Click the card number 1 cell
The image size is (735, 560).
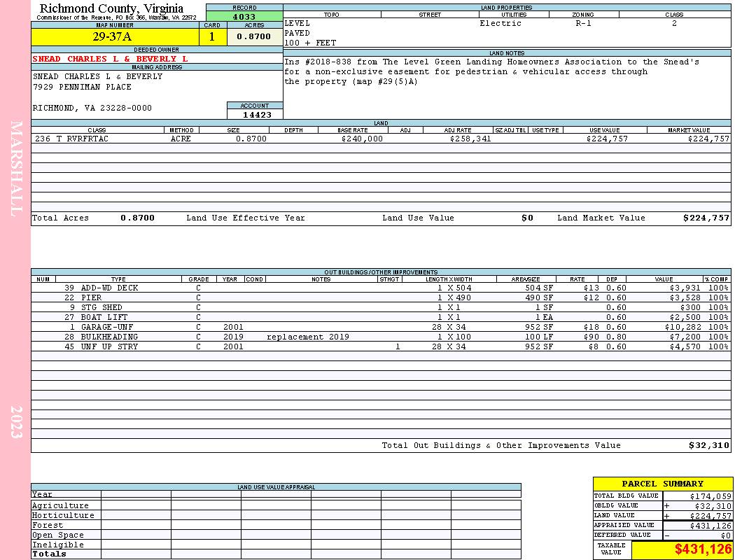coord(212,37)
